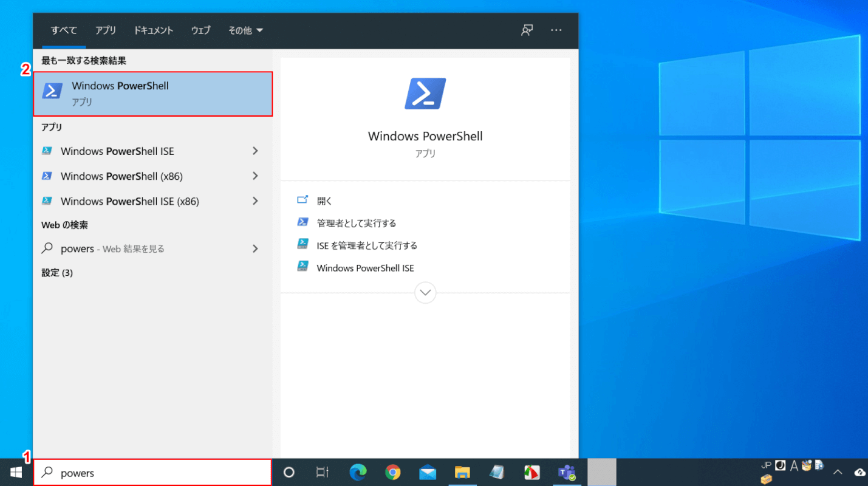The width and height of the screenshot is (868, 486).
Task: Open the search feedback icon
Action: click(x=527, y=30)
